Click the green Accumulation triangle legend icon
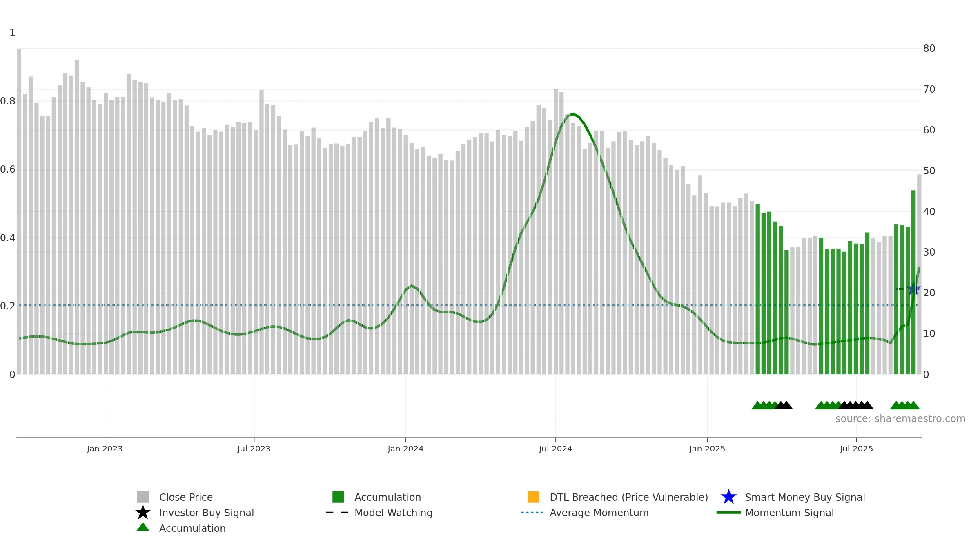The height and width of the screenshot is (551, 980). click(x=143, y=527)
